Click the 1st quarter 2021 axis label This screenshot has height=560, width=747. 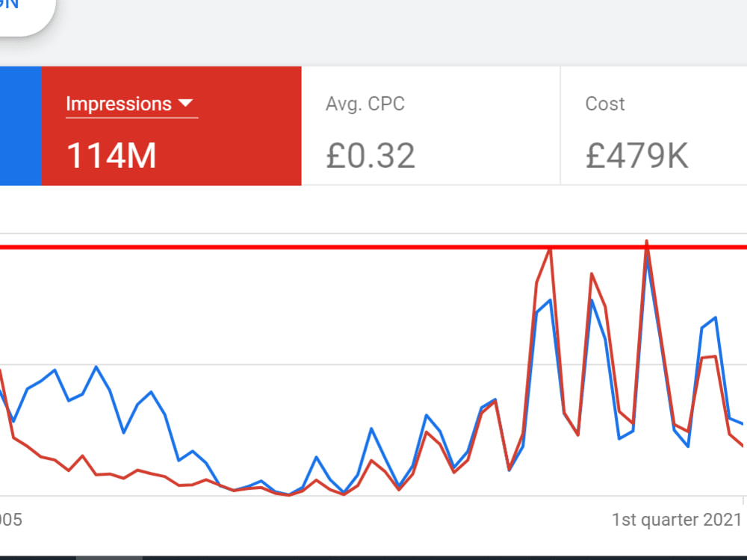click(x=677, y=520)
